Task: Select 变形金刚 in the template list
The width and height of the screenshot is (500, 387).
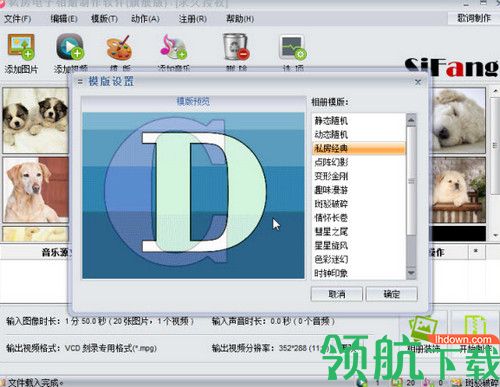Action: point(359,176)
